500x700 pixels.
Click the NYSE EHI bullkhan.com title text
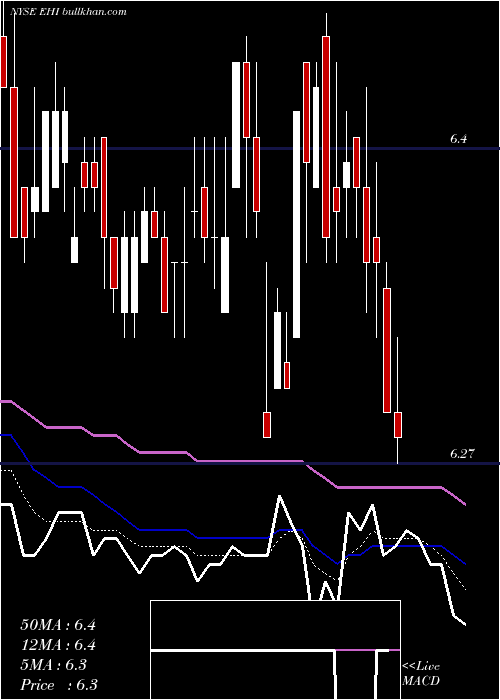[x=68, y=12]
